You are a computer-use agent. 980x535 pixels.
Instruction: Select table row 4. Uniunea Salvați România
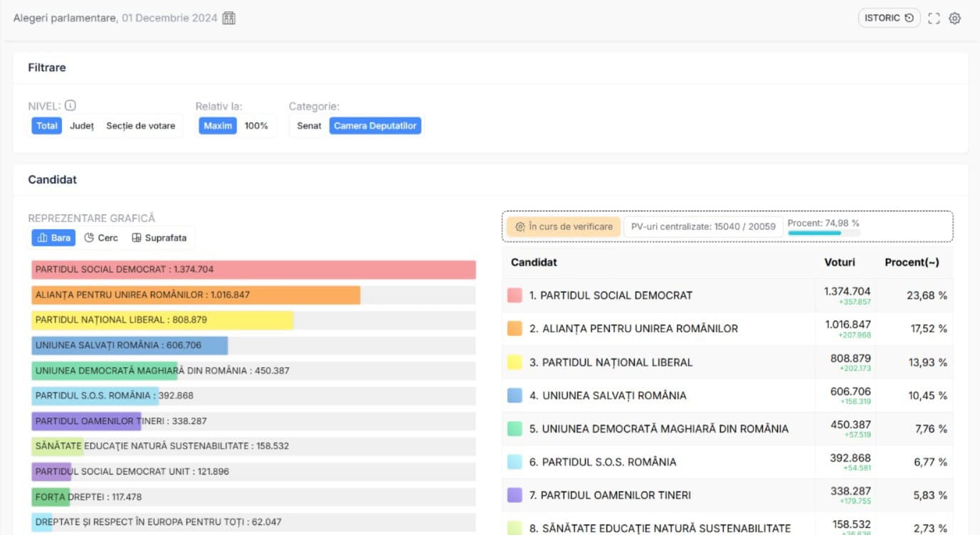coord(727,396)
